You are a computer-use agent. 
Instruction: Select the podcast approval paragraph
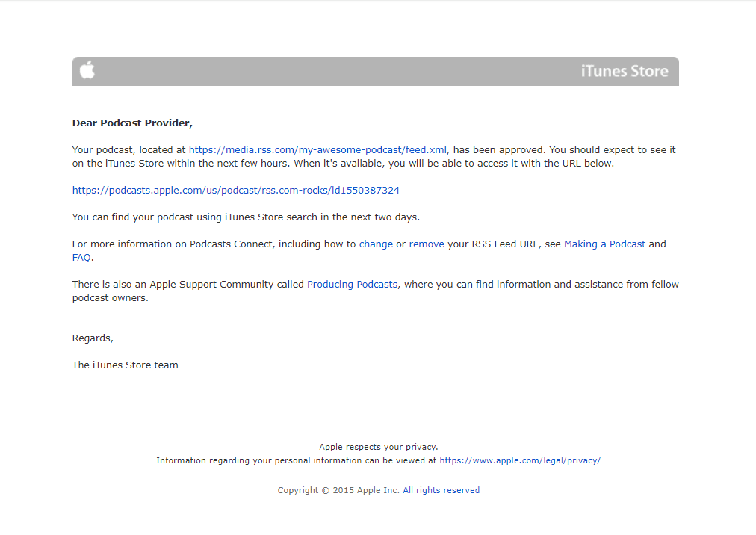[x=374, y=156]
